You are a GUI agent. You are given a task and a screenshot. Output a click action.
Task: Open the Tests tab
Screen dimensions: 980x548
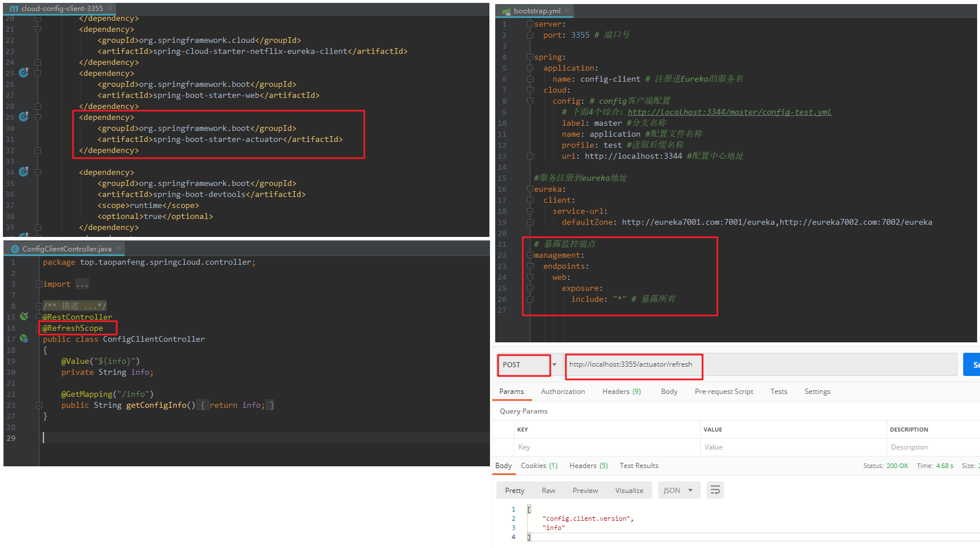(778, 392)
